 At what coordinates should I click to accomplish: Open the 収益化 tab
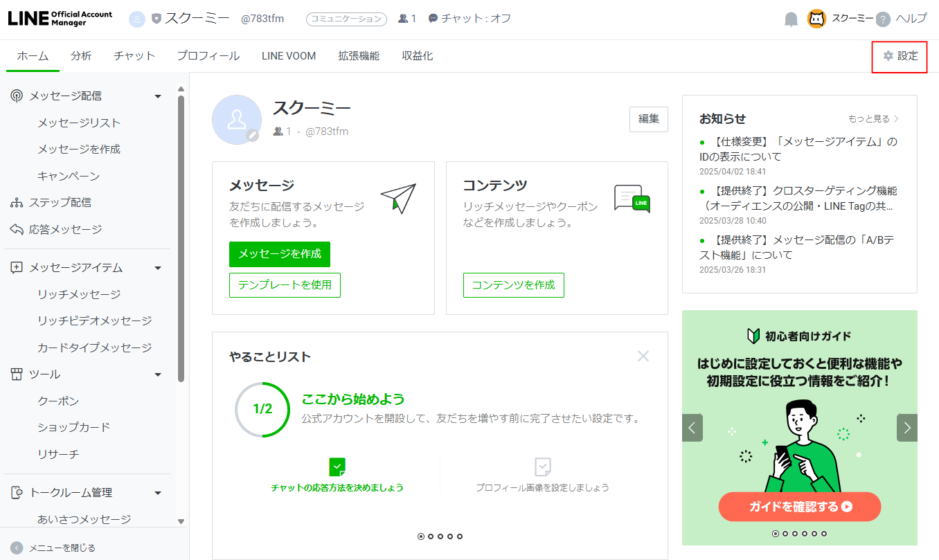[418, 56]
